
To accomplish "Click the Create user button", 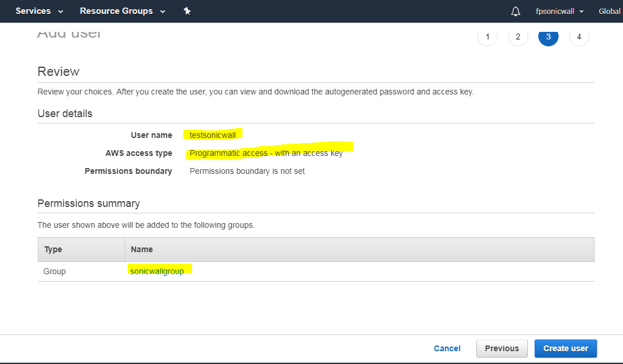I will point(565,348).
